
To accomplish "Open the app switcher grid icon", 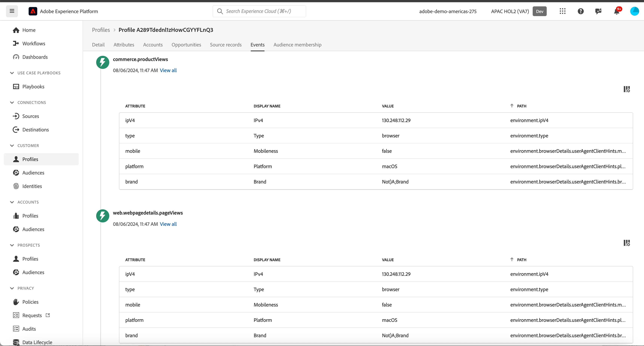I will (x=562, y=11).
